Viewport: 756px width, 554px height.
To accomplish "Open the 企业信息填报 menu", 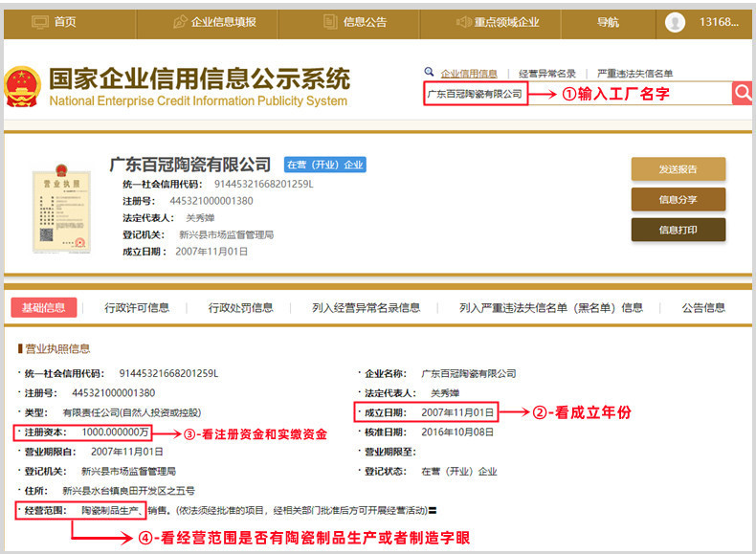I will click(224, 22).
